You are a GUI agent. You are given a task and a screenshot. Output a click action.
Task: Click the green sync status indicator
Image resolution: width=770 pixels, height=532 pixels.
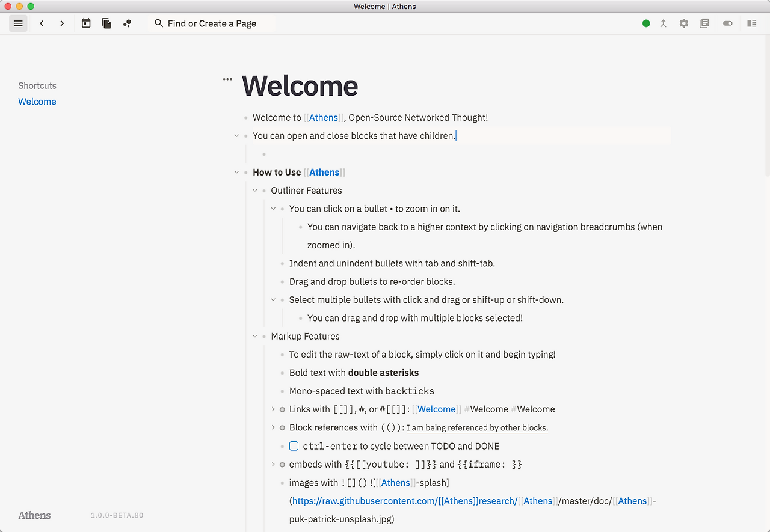click(646, 23)
